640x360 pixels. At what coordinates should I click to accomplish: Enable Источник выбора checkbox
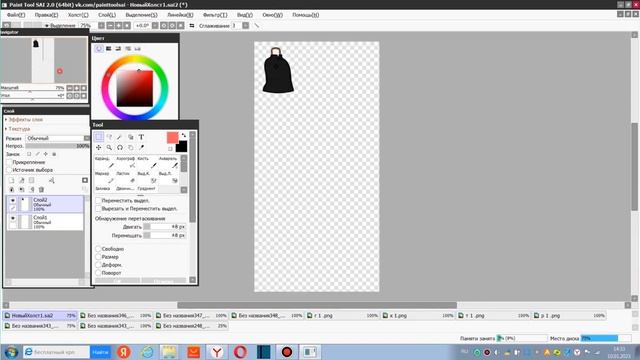coord(9,170)
